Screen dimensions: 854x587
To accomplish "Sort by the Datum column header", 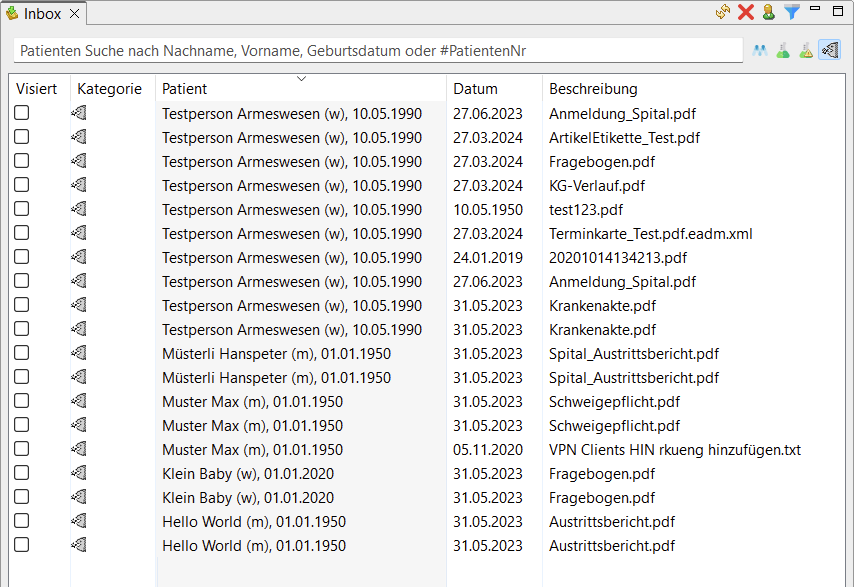I will 475,89.
